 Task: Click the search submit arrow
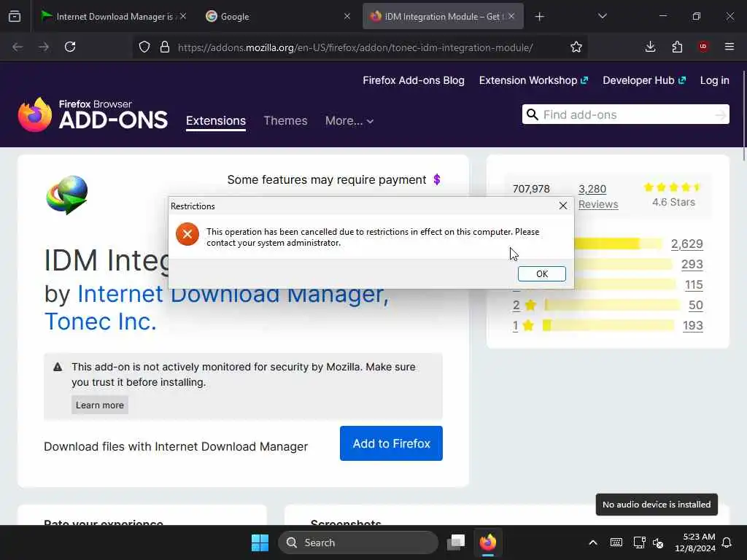(720, 114)
